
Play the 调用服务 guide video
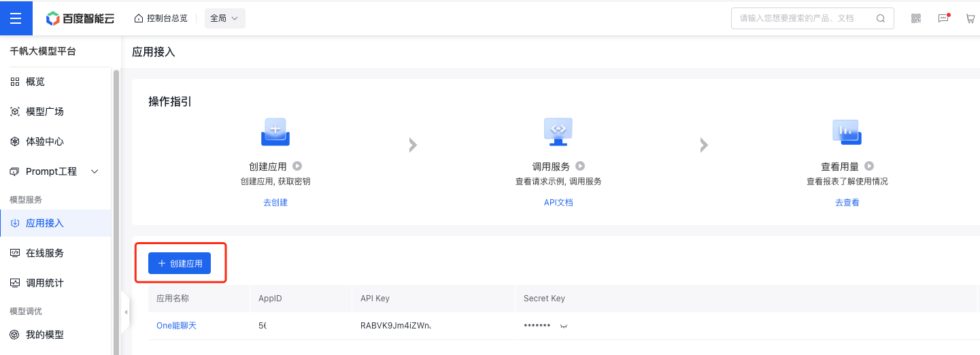[x=580, y=166]
